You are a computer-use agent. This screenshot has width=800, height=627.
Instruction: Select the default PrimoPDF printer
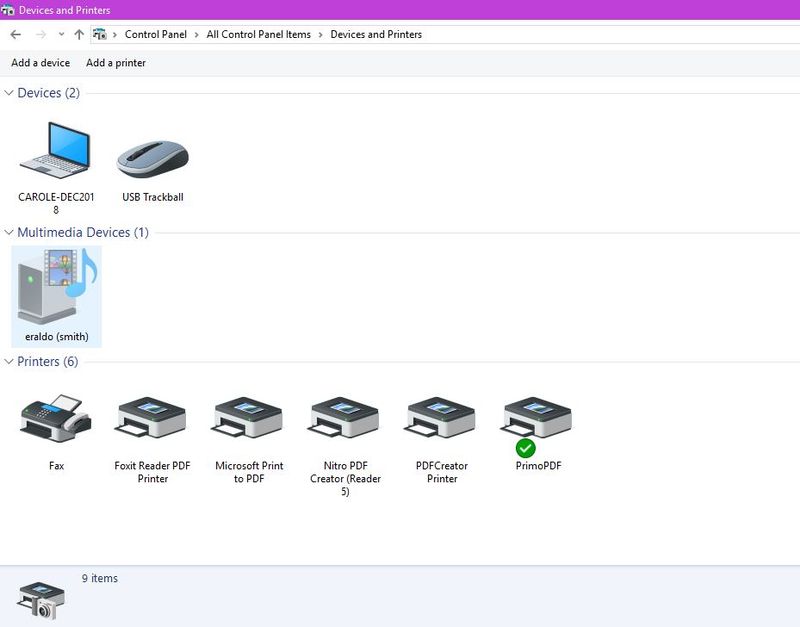pyautogui.click(x=537, y=420)
